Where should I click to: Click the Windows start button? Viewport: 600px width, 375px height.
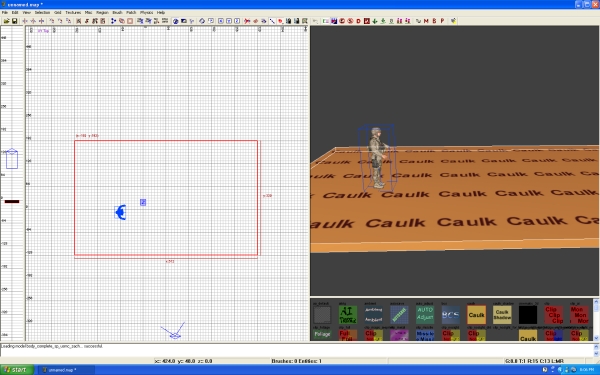click(17, 370)
